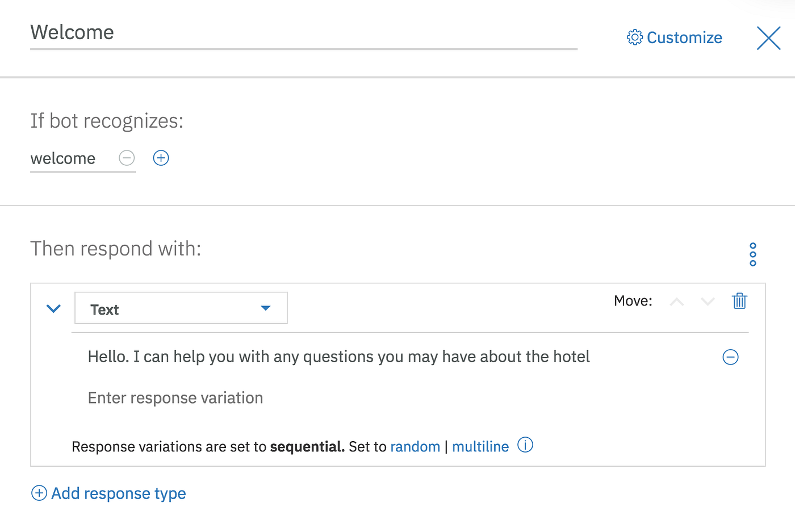Remove the Hello response variation

730,357
